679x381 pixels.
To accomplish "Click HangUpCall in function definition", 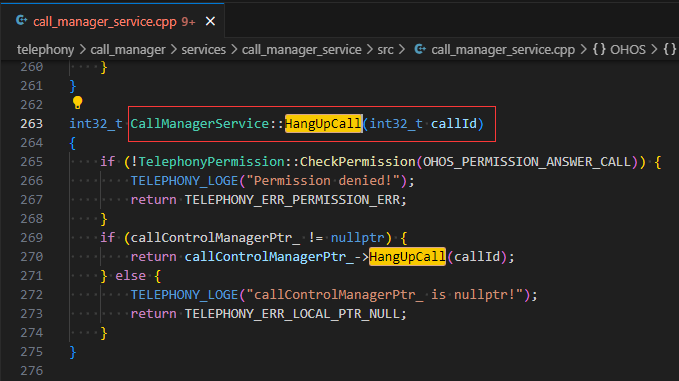I will pos(323,124).
